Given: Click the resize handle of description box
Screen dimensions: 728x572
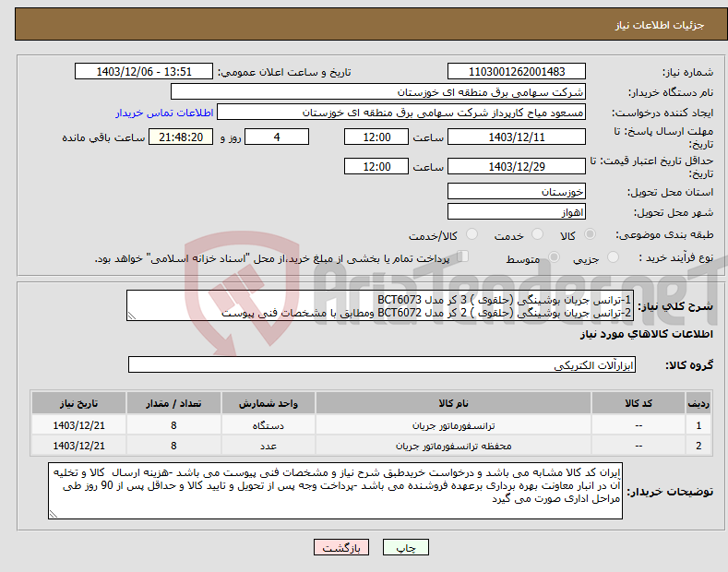Looking at the screenshot, I should [x=132, y=316].
